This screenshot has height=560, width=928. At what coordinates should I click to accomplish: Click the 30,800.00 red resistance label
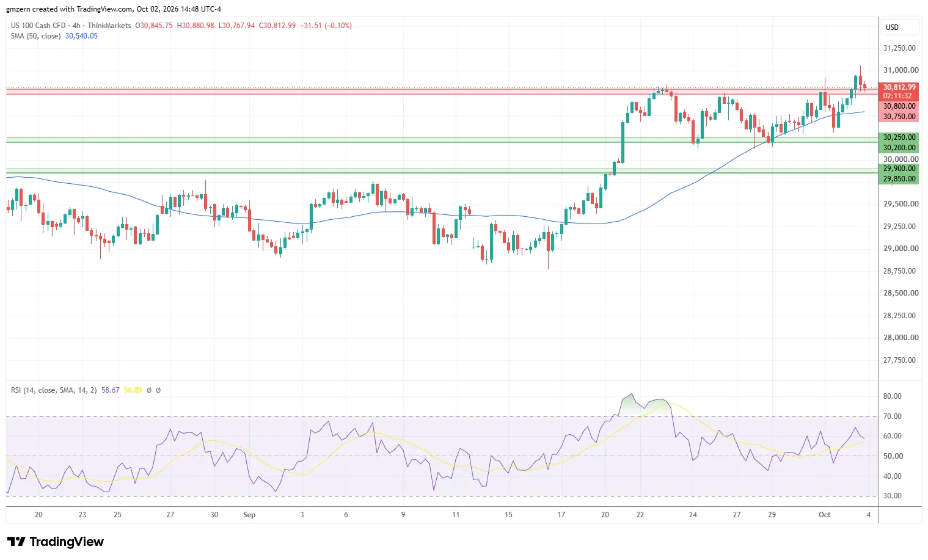tap(899, 106)
